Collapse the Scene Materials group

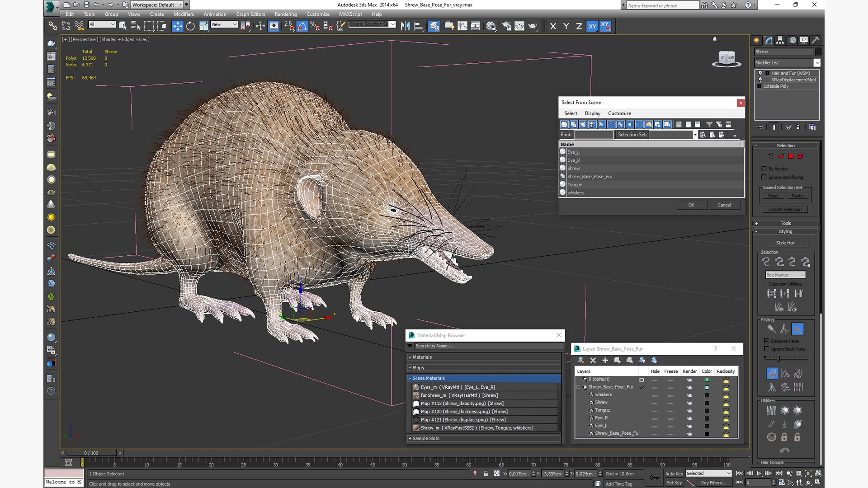click(x=484, y=378)
